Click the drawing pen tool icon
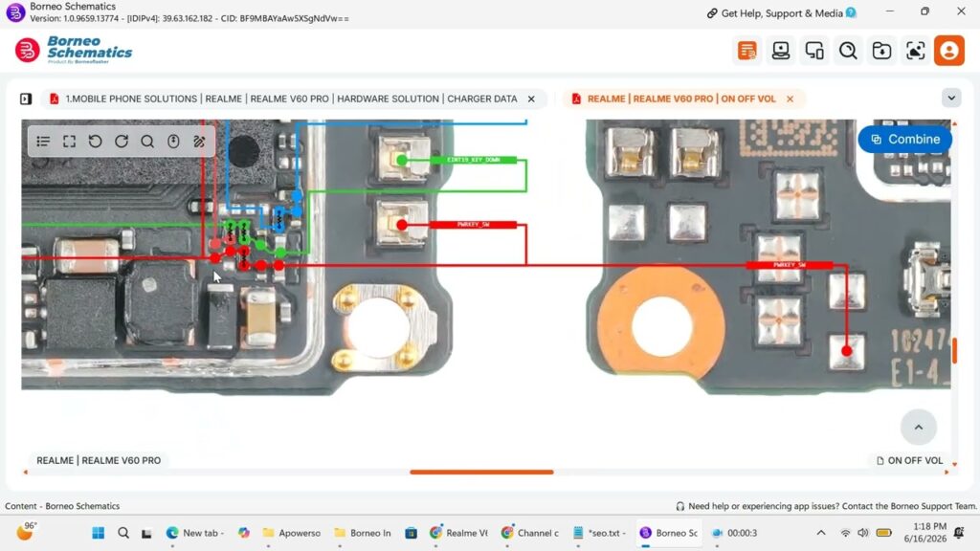 tap(199, 142)
